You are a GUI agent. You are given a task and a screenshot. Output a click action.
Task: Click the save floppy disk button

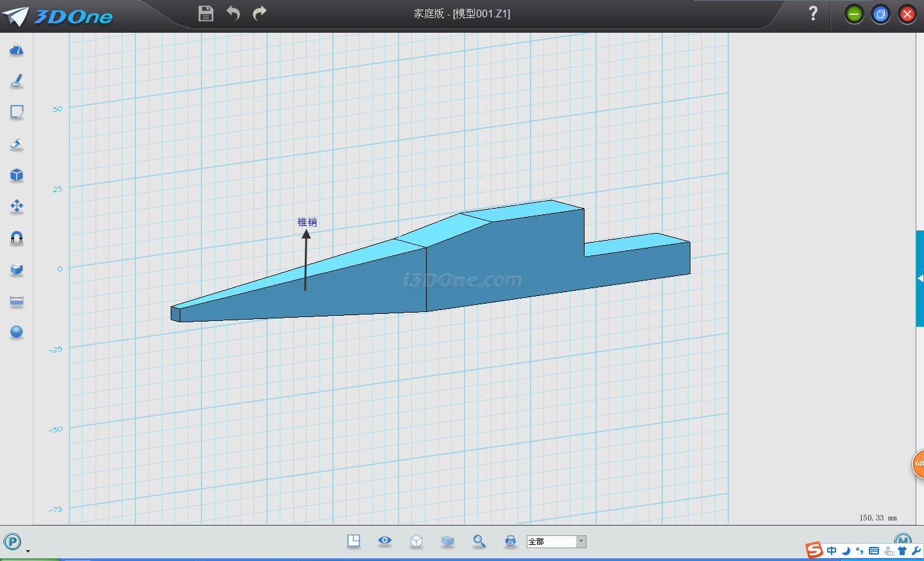[x=206, y=13]
